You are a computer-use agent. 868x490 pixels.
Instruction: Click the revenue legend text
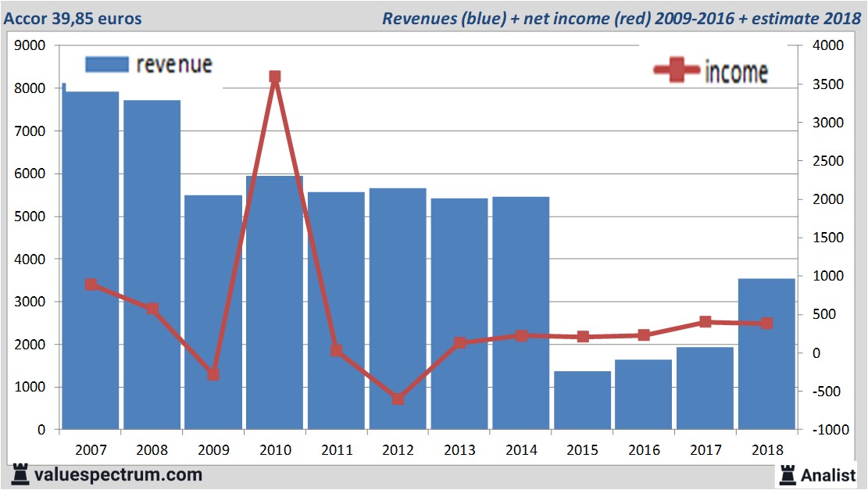coord(173,64)
